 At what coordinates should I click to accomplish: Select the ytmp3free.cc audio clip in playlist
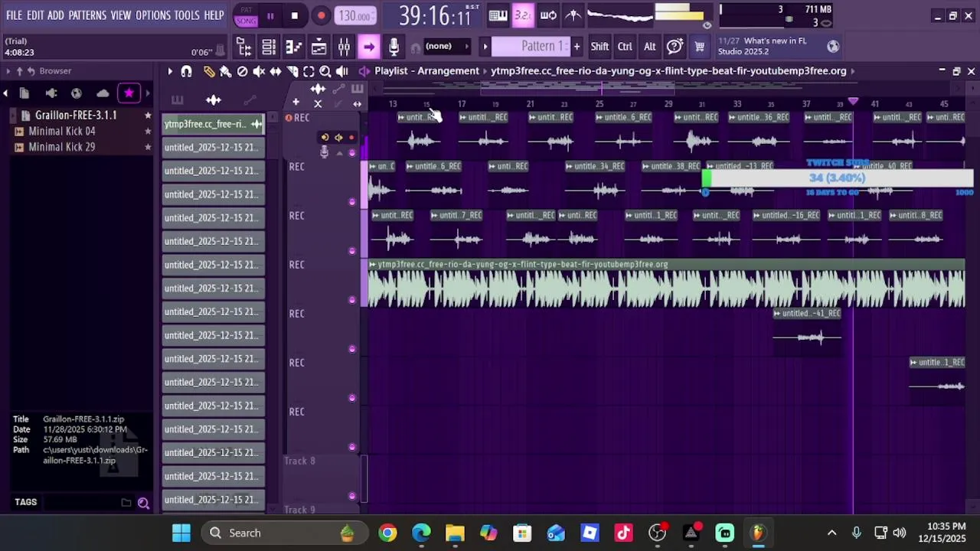[x=666, y=284]
